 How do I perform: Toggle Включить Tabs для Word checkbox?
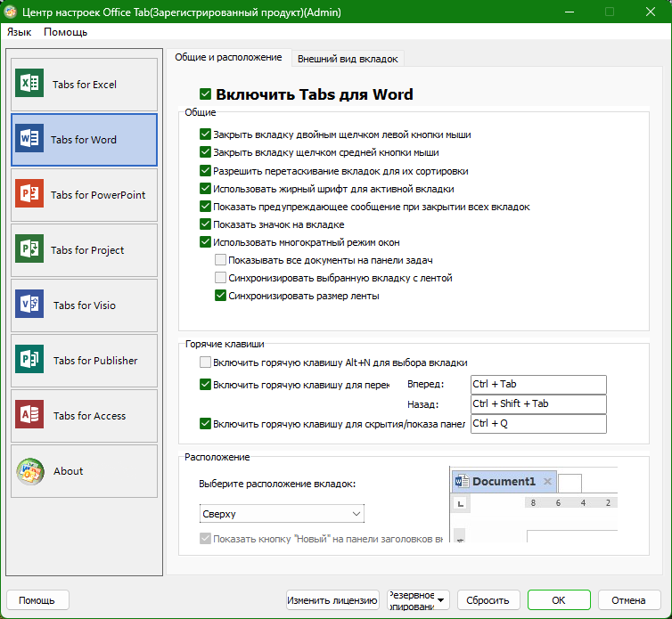click(205, 94)
